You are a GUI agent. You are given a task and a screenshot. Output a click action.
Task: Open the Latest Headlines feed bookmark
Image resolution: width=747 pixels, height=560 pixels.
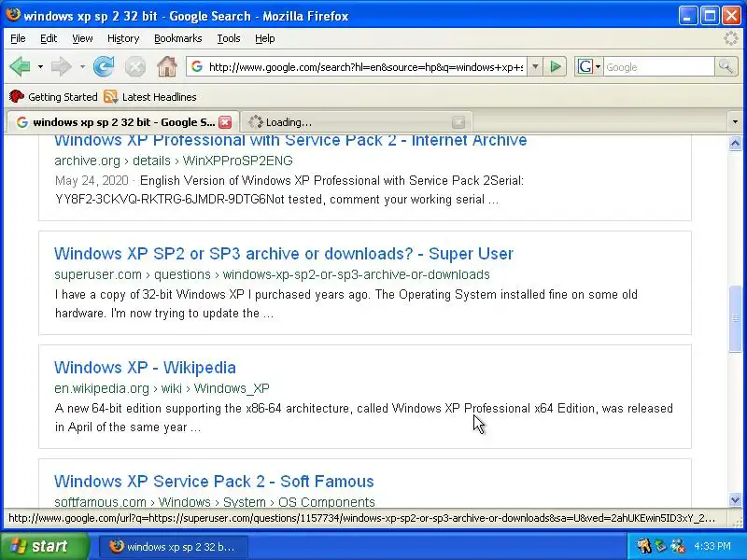[x=150, y=97]
